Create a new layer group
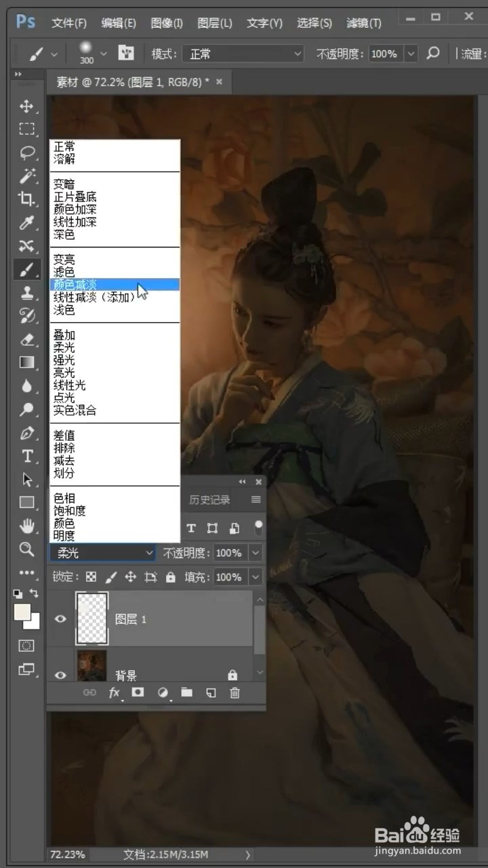The image size is (488, 868). coord(186,692)
